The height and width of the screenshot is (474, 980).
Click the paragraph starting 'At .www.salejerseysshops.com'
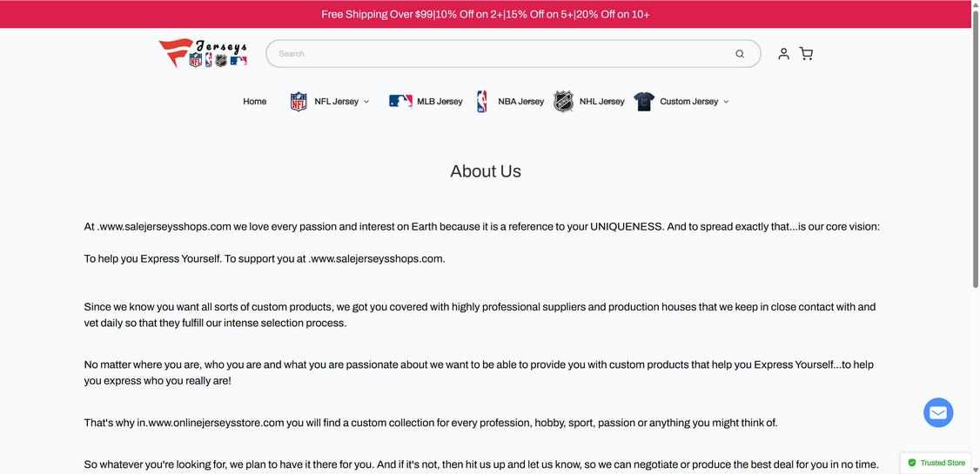(482, 226)
